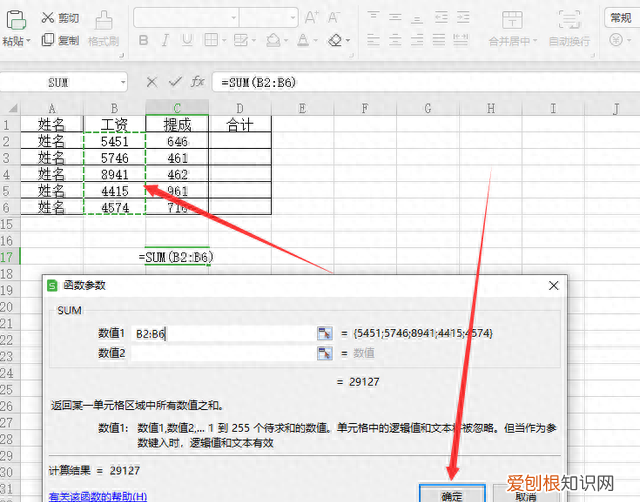The image size is (640, 502).
Task: Click the fill color bucket icon
Action: (273, 40)
